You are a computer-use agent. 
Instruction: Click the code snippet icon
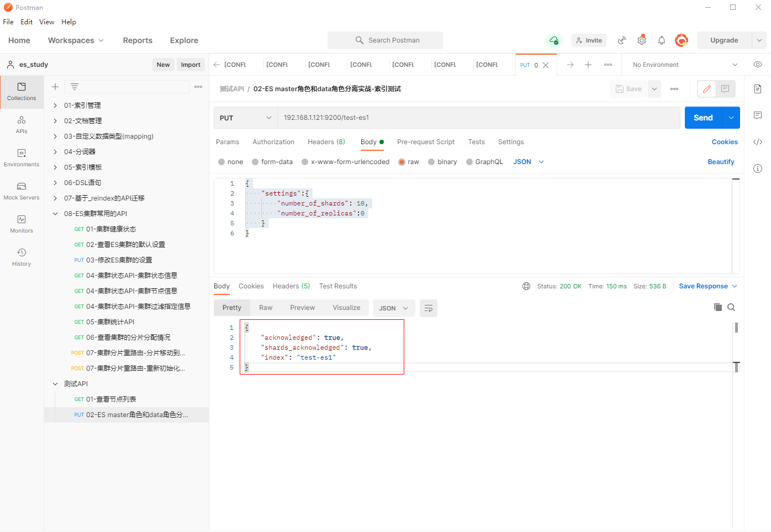(757, 142)
